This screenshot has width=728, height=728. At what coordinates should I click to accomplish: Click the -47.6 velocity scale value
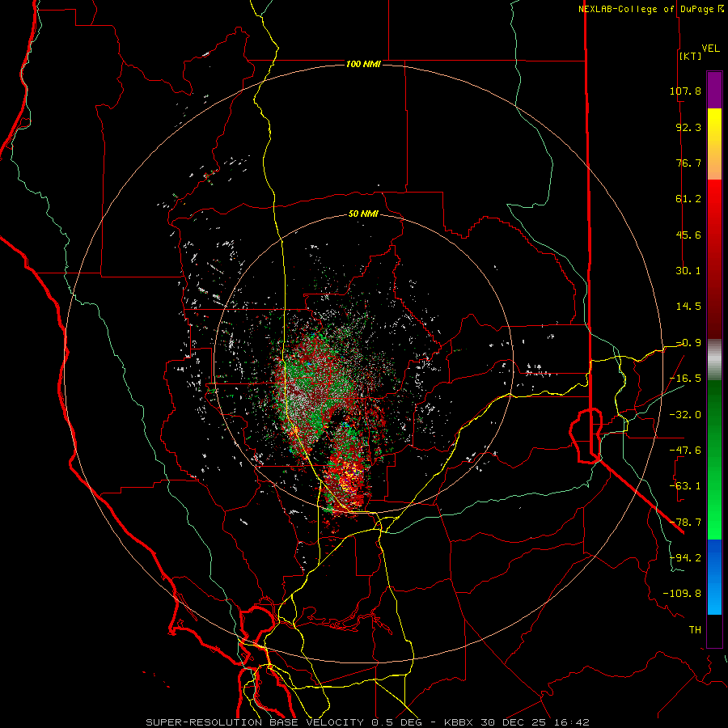coord(685,451)
